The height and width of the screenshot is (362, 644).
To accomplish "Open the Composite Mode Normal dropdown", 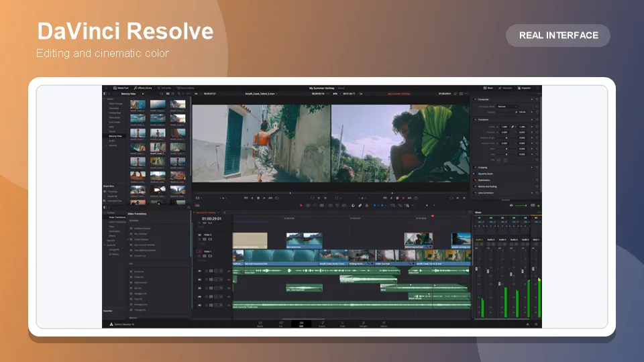I will (507, 107).
